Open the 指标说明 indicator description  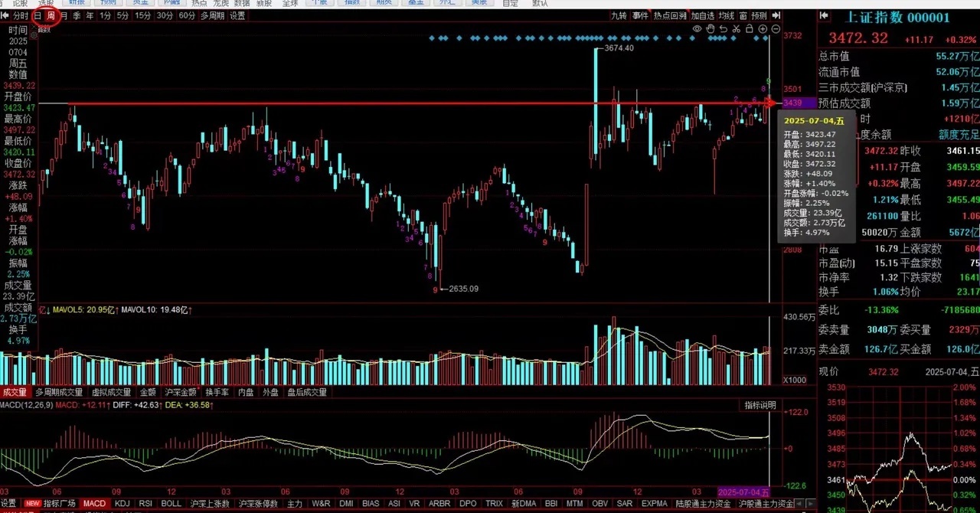(x=760, y=405)
